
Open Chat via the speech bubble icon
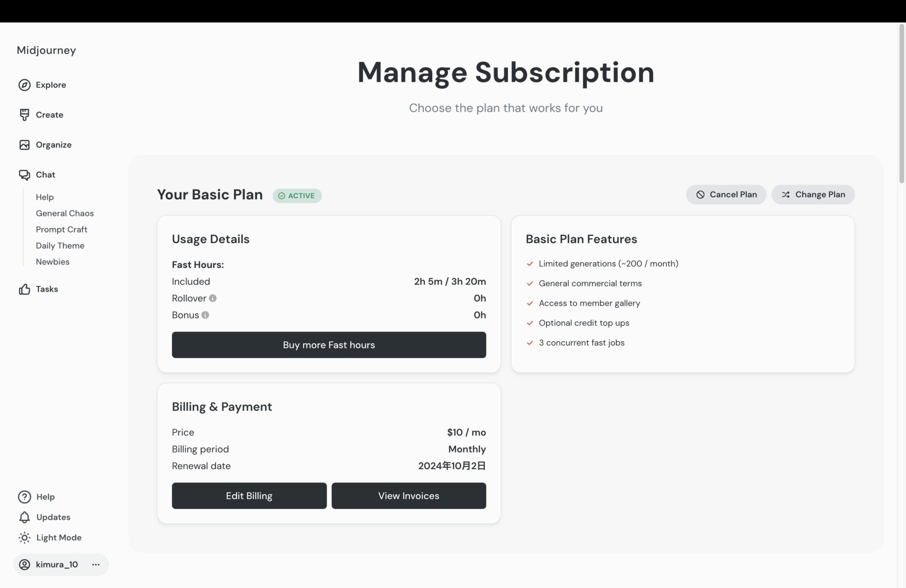(x=25, y=174)
